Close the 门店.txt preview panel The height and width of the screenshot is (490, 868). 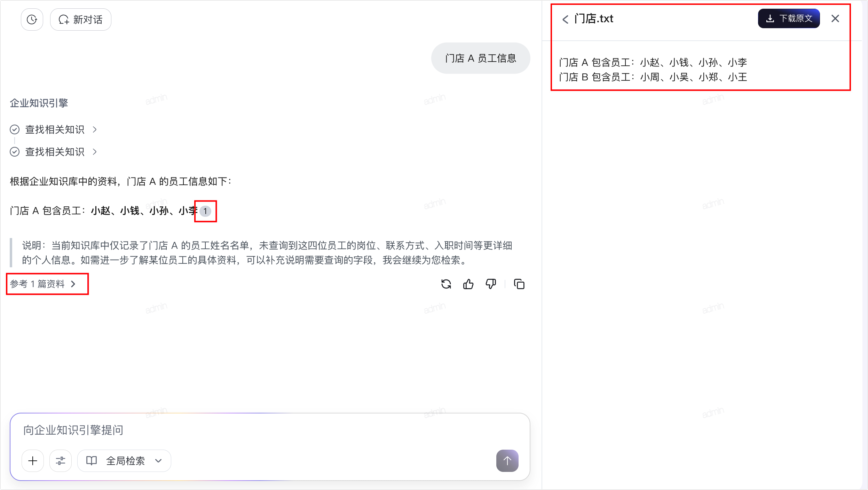835,18
